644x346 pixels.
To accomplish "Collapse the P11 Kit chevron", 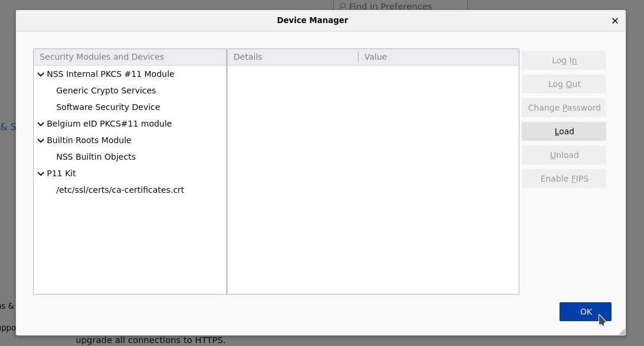I will pos(41,174).
